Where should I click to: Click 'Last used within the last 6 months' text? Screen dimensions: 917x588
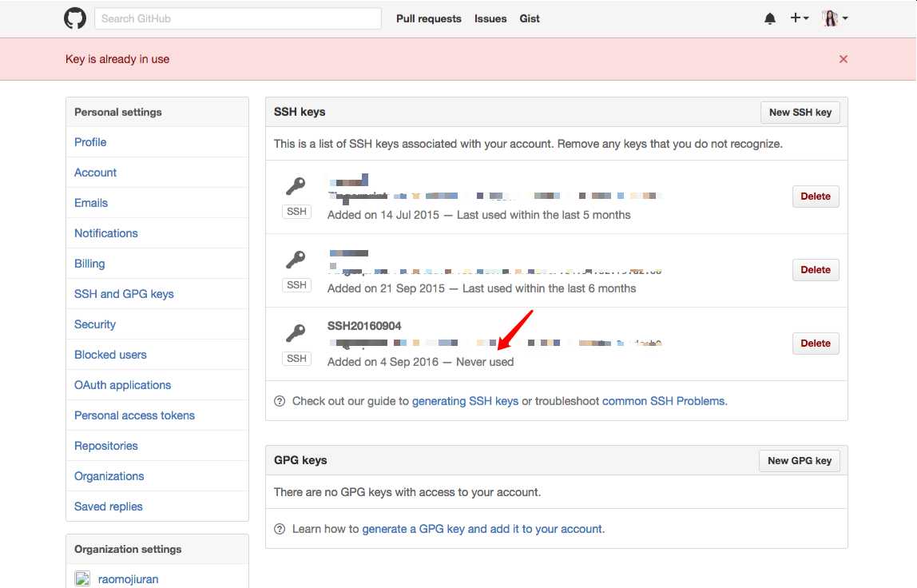click(549, 288)
